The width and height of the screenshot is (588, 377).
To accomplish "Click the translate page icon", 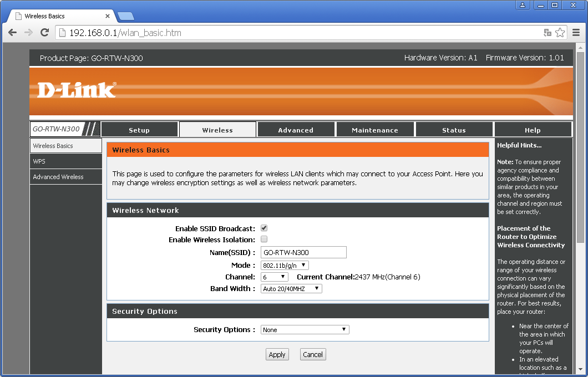I will [548, 33].
